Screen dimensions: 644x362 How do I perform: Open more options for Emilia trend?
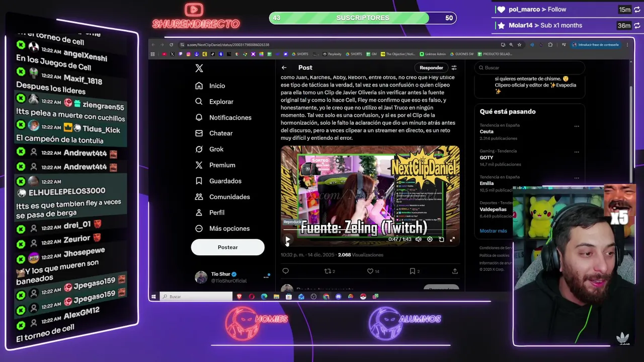[577, 177]
